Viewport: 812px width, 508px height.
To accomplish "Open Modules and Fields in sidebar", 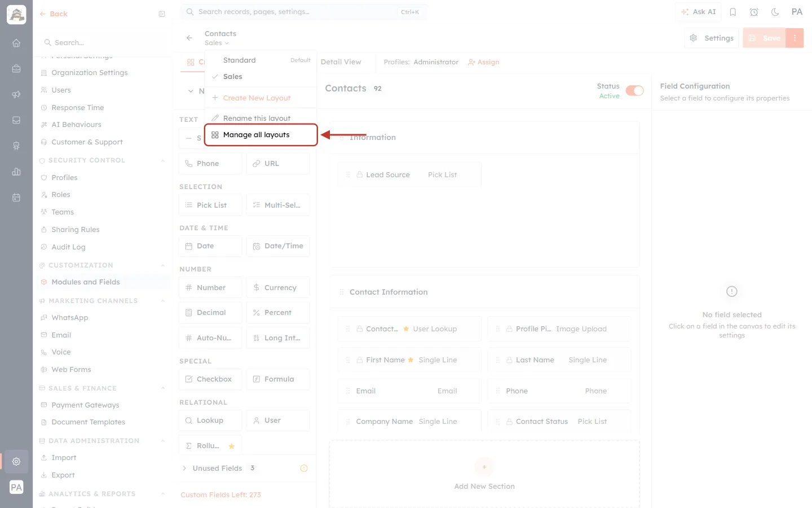I will (104, 282).
